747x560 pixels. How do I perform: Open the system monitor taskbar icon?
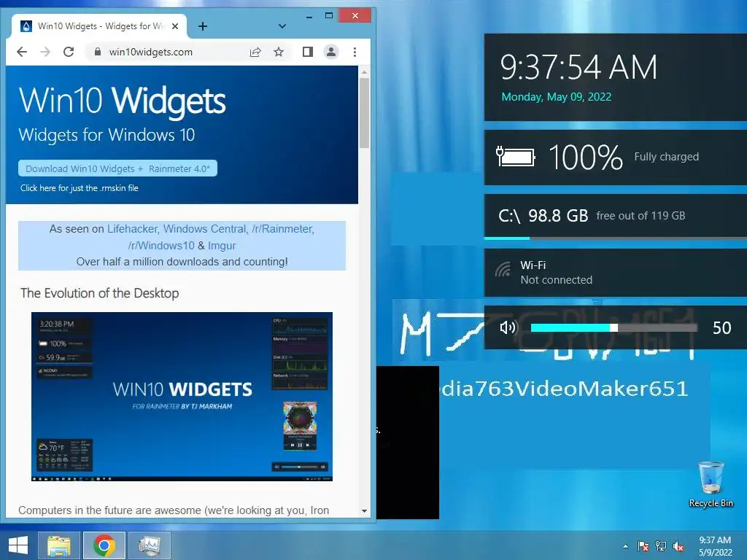click(x=150, y=545)
